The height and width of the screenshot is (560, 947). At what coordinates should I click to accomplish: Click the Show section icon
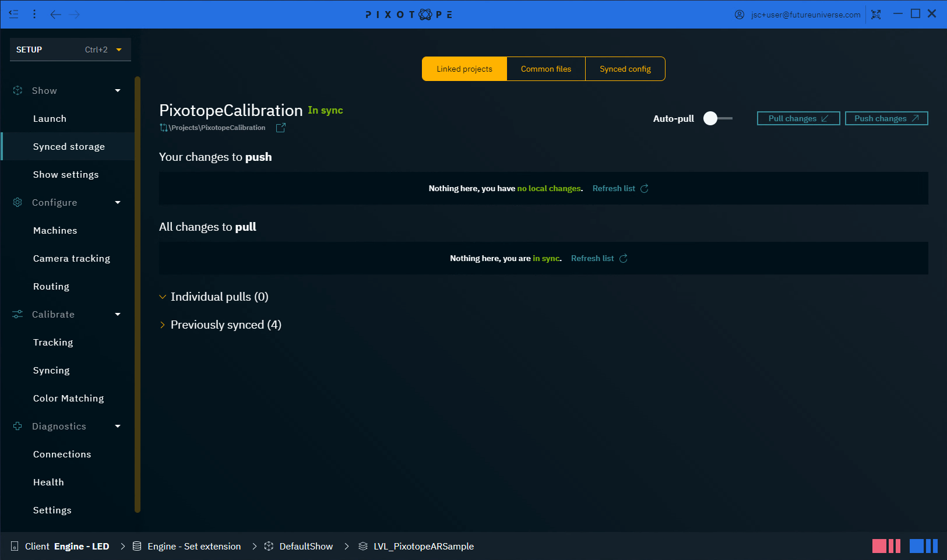(17, 90)
